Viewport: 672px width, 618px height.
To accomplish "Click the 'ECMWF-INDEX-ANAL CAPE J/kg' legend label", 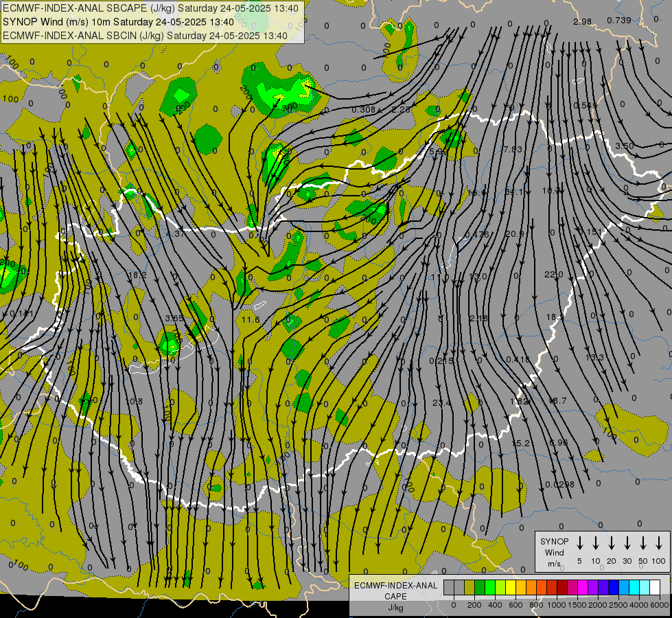I will 395,596.
